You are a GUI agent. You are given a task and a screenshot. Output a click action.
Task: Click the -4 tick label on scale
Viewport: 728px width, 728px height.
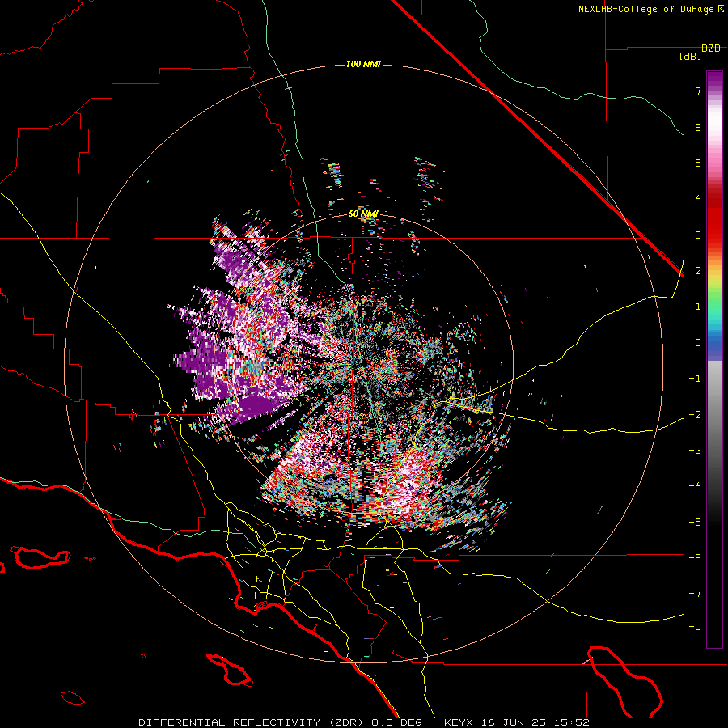(x=695, y=486)
